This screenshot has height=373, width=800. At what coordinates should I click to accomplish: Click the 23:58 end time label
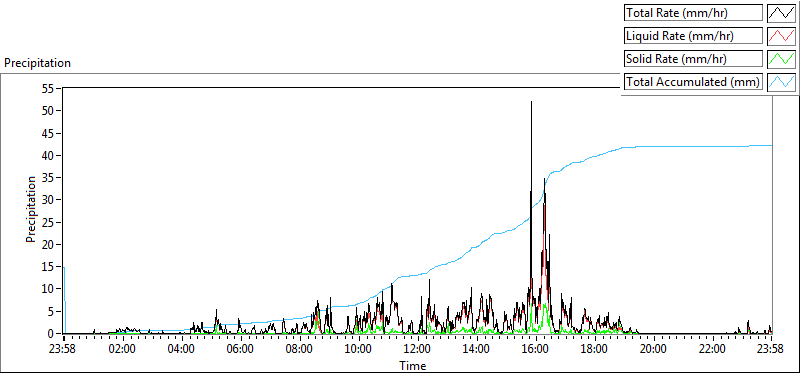[x=770, y=350]
